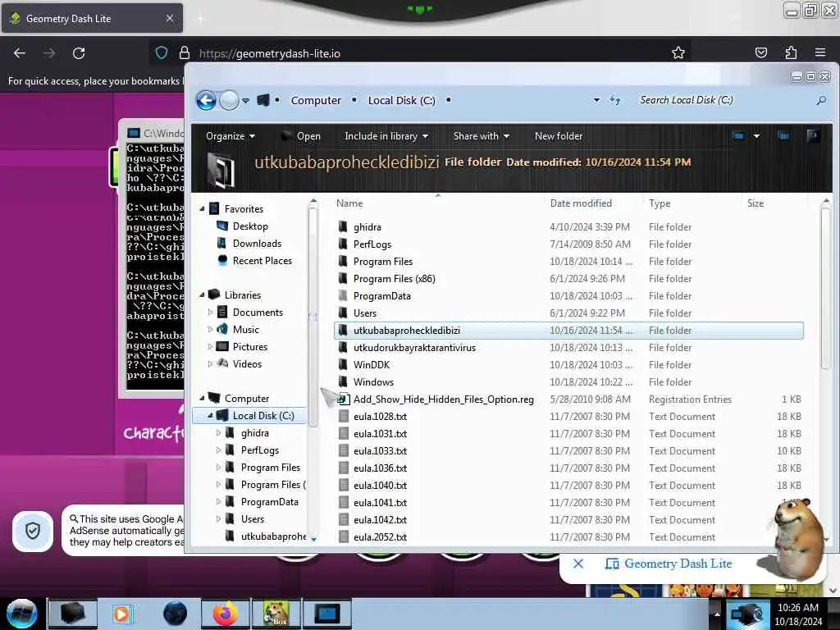
Task: Click the address bar refresh arrows icon
Action: [615, 100]
